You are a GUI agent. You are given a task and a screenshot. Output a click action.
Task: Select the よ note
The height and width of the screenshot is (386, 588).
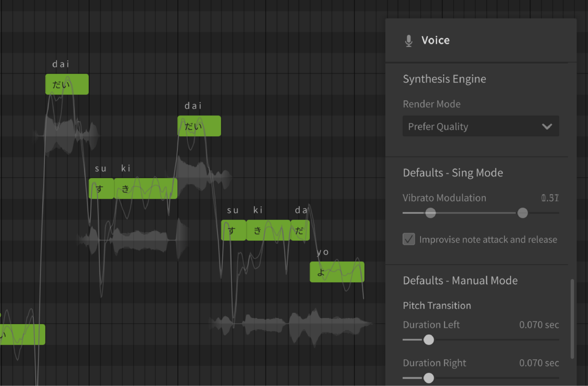click(x=336, y=272)
